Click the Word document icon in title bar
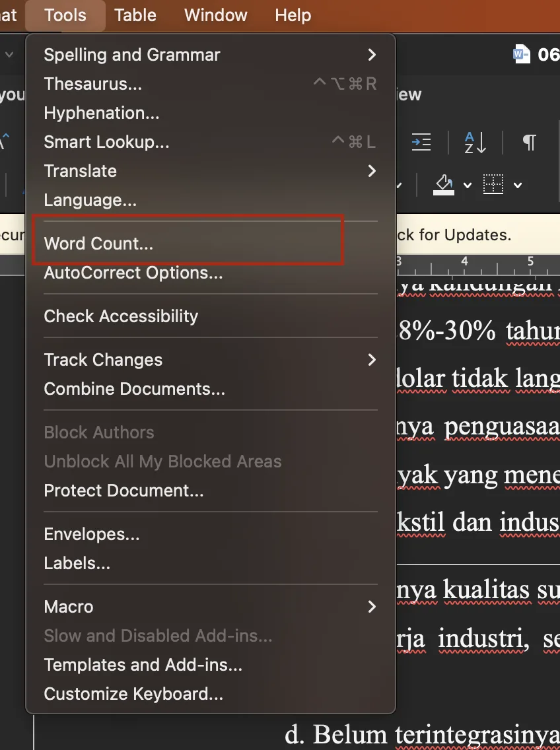The image size is (560, 750). (521, 55)
